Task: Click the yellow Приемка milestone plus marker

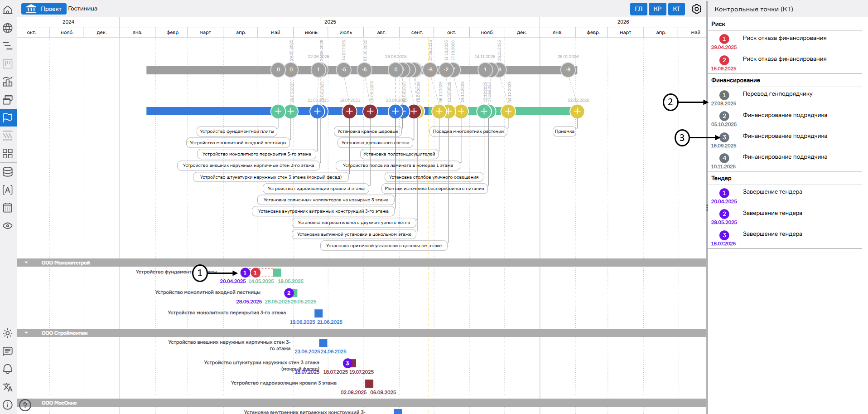Action: point(577,112)
